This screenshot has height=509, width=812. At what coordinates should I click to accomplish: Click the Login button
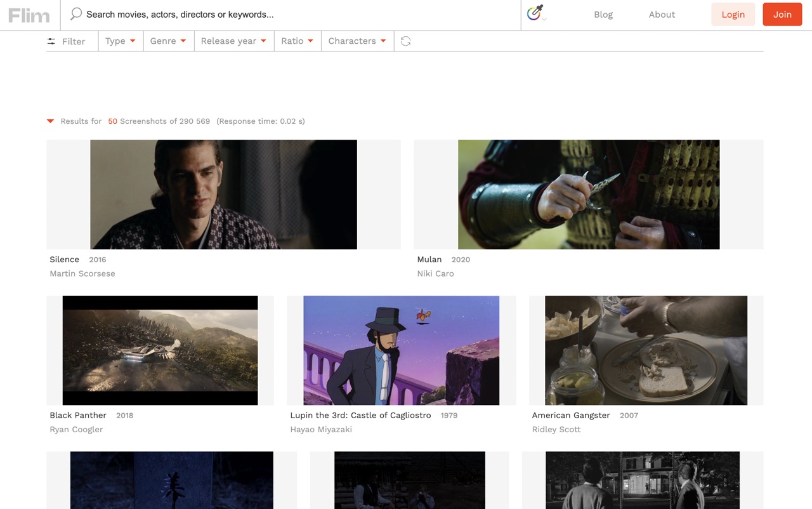point(733,15)
